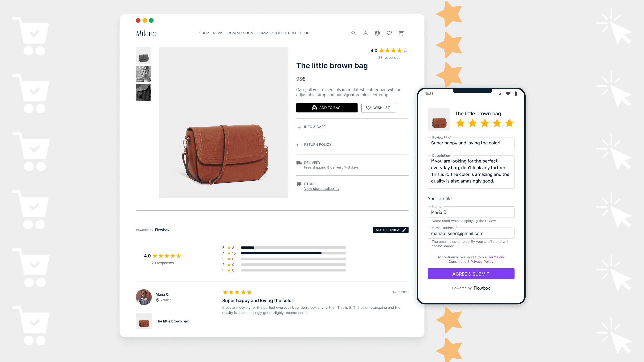
Task: Select the Blog navigation tab
Action: [304, 33]
